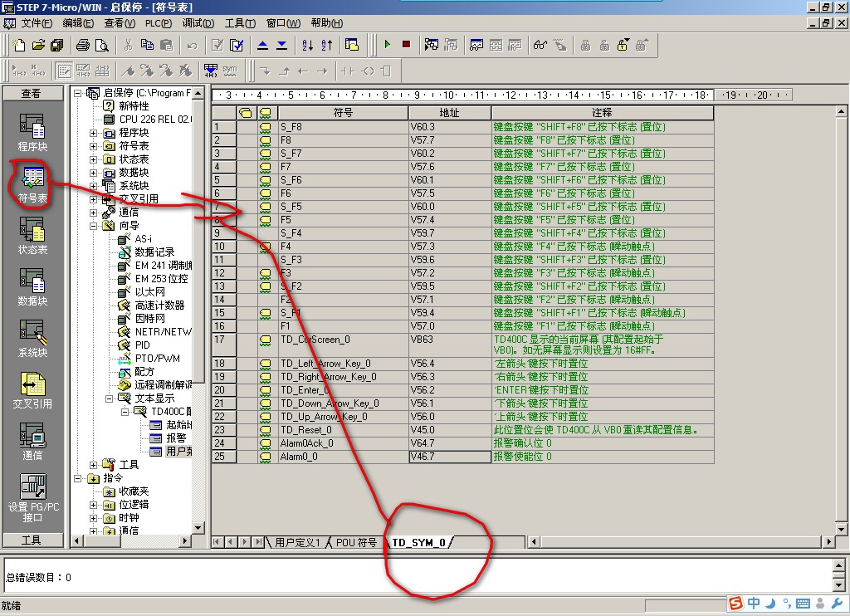Click the Download to PLC arrow icon
Image resolution: width=850 pixels, height=616 pixels.
(281, 45)
